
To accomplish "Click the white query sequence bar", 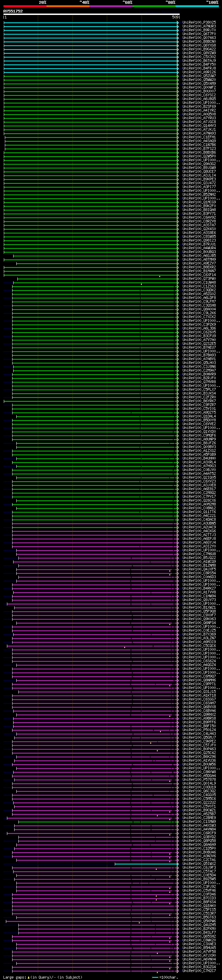I will 92,15.
